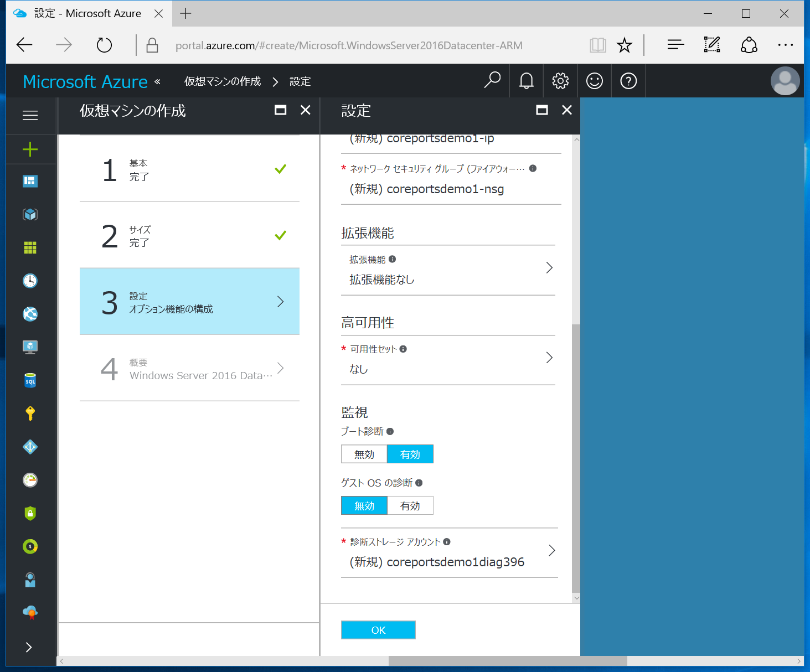Click info icon next to ゲスト OS の診断
This screenshot has height=672, width=810.
[x=419, y=483]
